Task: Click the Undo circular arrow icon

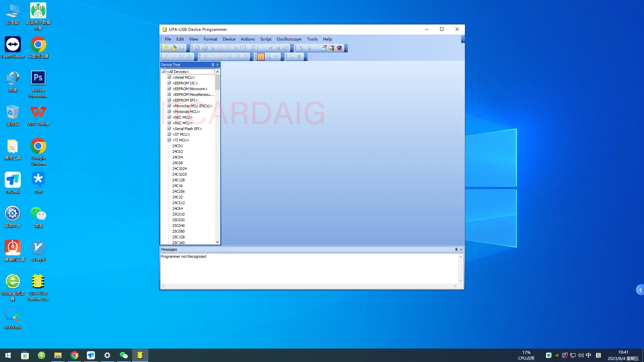Action: [x=197, y=48]
